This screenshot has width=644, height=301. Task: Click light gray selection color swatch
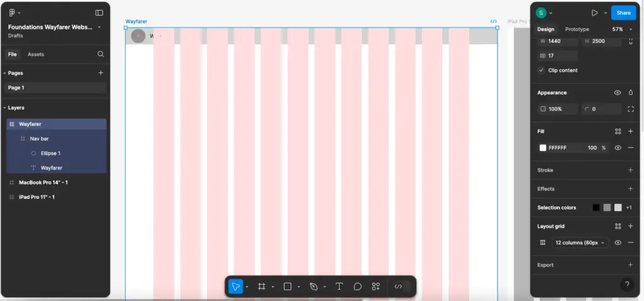coord(618,208)
